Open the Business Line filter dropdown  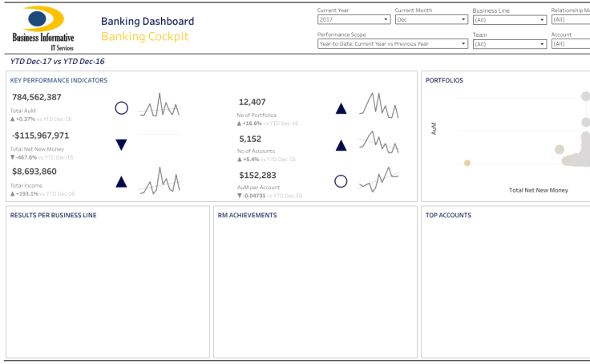tap(508, 19)
